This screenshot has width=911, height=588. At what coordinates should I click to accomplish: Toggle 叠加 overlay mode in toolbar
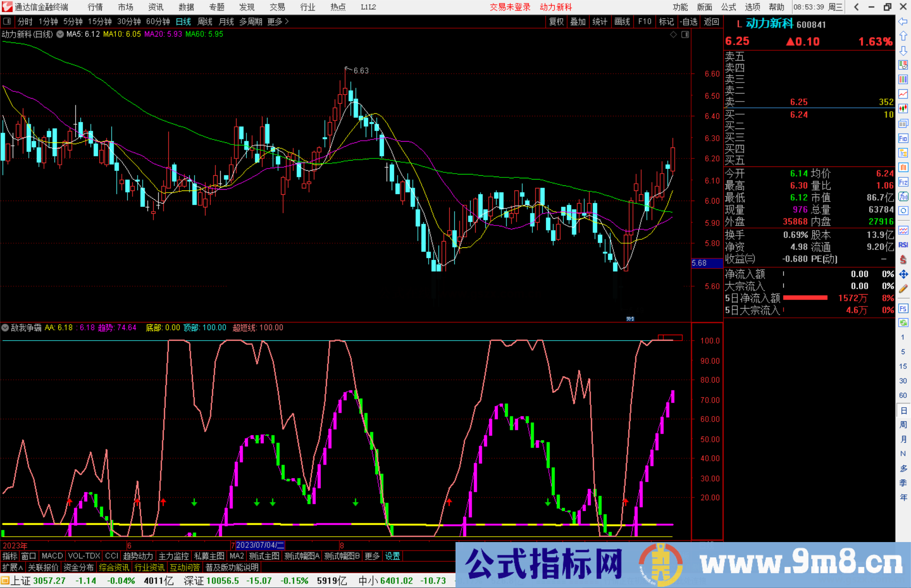(x=578, y=21)
